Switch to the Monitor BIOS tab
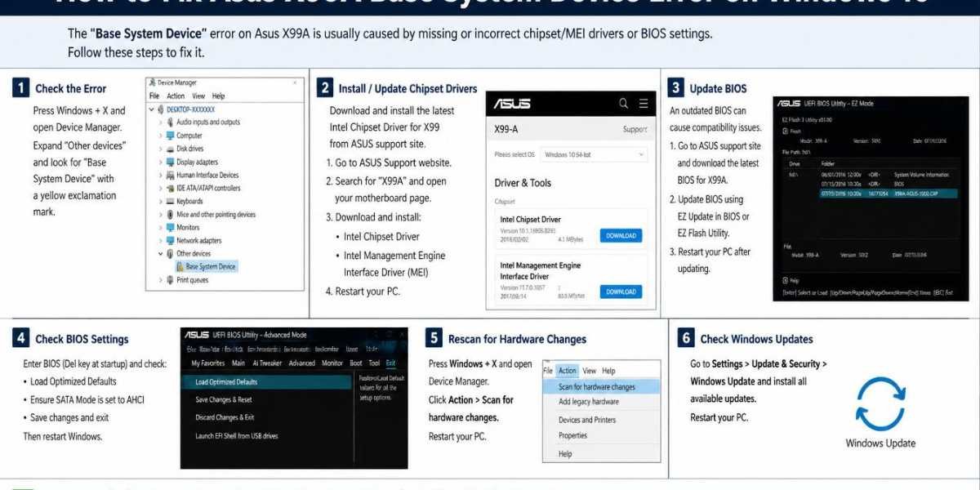 coord(332,363)
